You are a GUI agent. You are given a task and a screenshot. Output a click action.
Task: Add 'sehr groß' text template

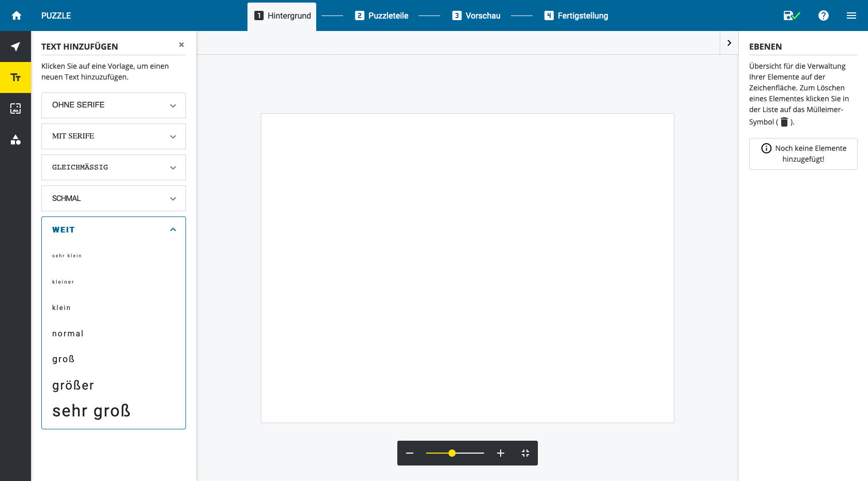pyautogui.click(x=91, y=411)
